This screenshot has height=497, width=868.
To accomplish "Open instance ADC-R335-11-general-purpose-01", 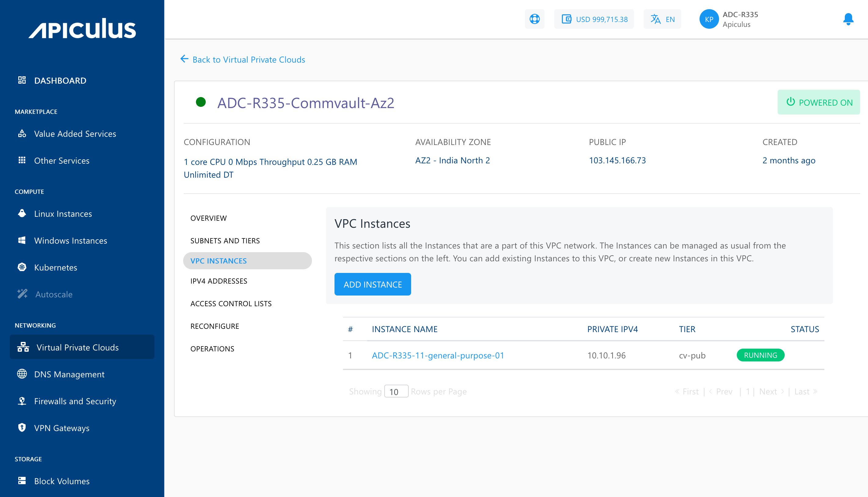I will [x=438, y=355].
